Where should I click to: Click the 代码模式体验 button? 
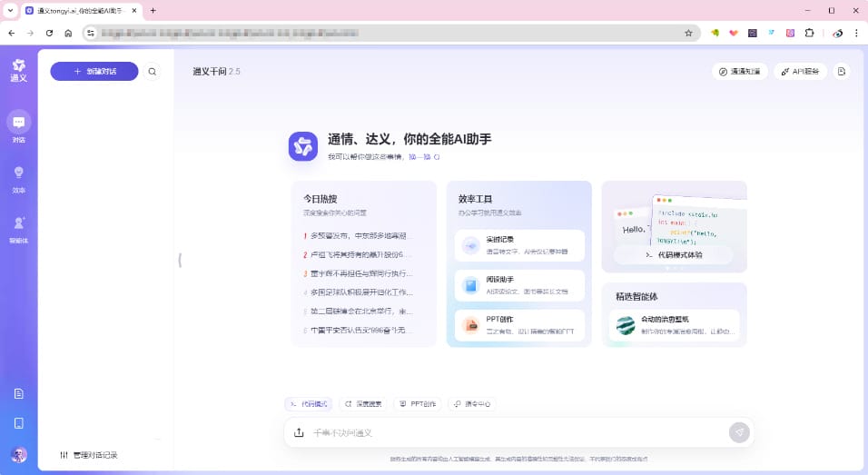coord(674,254)
